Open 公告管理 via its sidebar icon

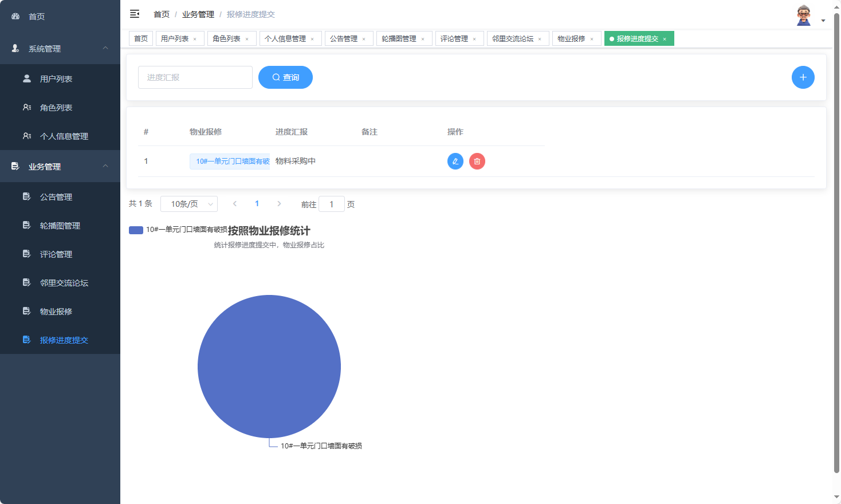(x=26, y=196)
